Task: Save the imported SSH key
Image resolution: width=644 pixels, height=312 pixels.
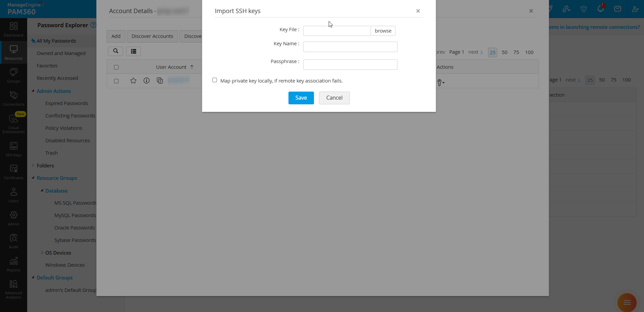Action: tap(301, 98)
